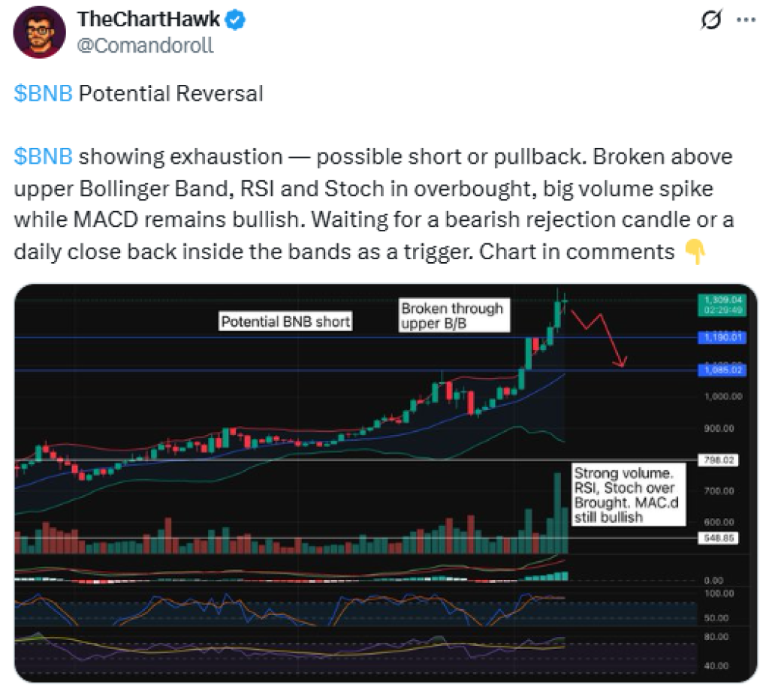769x700 pixels.
Task: Select the green 1,309.04 current price tag
Action: [x=722, y=303]
